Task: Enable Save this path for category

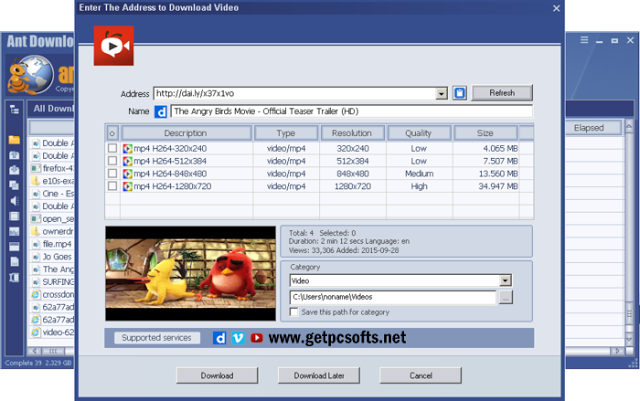Action: click(x=293, y=312)
